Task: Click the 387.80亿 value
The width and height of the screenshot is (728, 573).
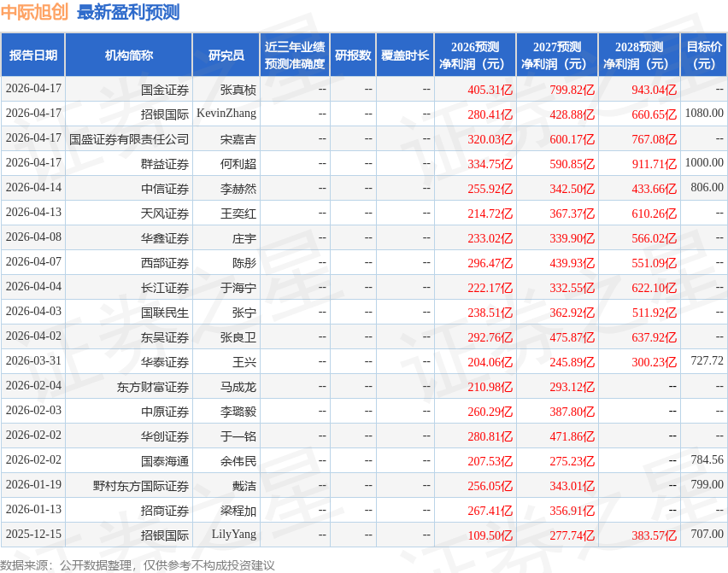Action: click(572, 412)
